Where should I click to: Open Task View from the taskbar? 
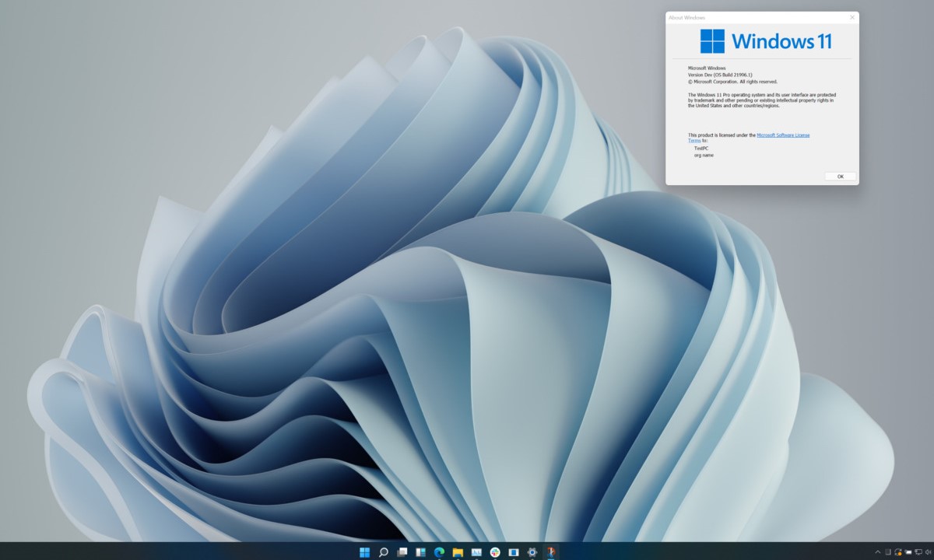click(x=402, y=552)
